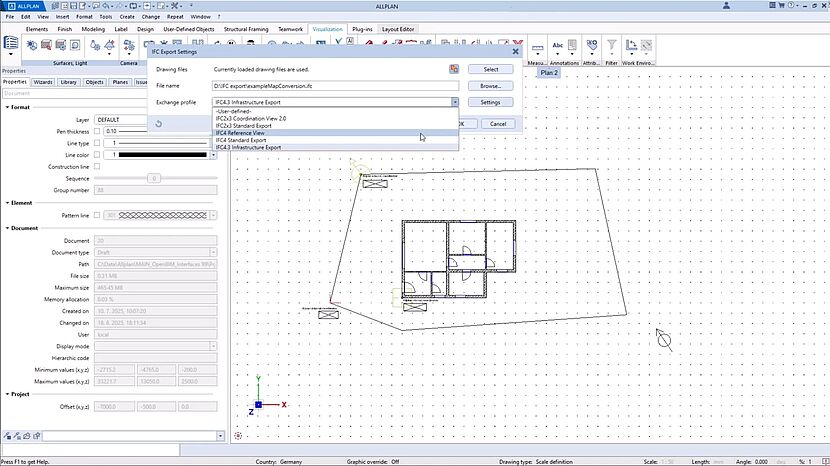
Task: Choose IFC4 Standard Export from list
Action: point(243,140)
